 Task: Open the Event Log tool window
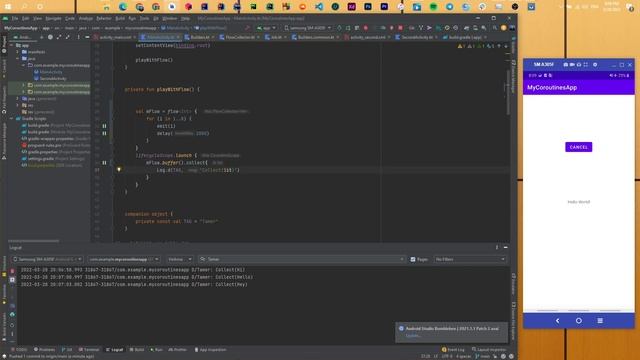coord(453,350)
